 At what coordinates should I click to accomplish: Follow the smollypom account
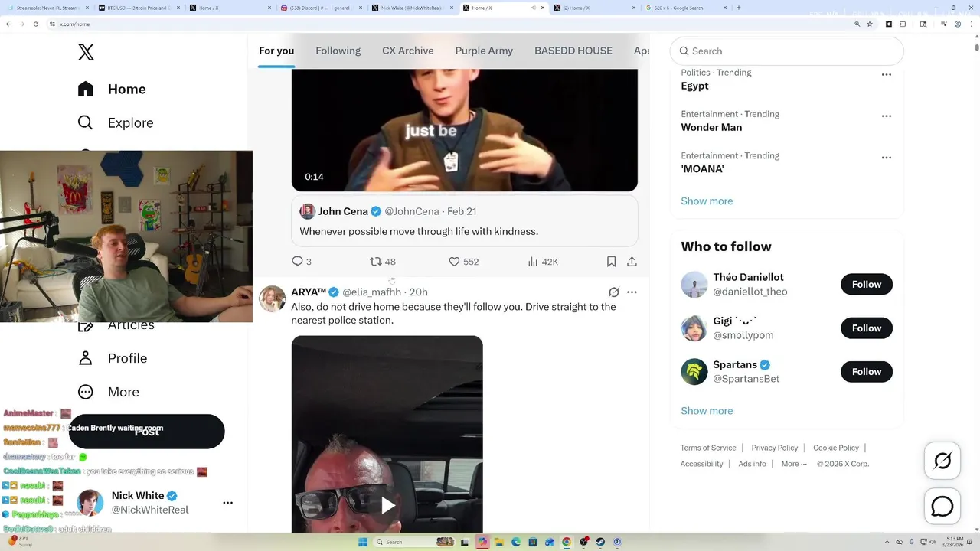click(867, 328)
